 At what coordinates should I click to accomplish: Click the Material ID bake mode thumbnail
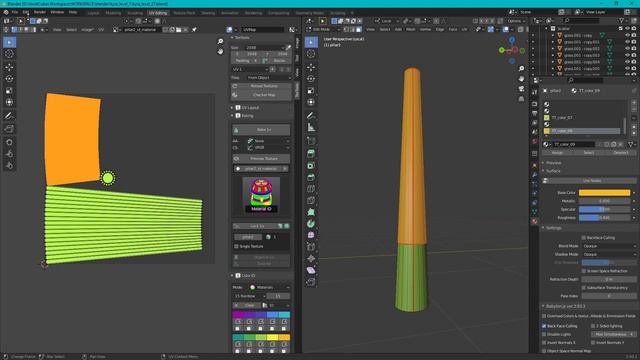click(x=261, y=195)
